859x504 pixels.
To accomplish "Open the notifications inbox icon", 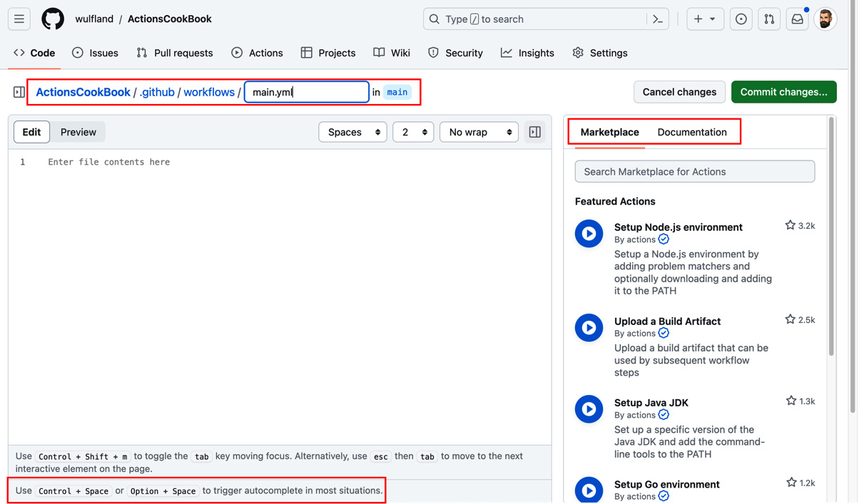I will (x=797, y=19).
